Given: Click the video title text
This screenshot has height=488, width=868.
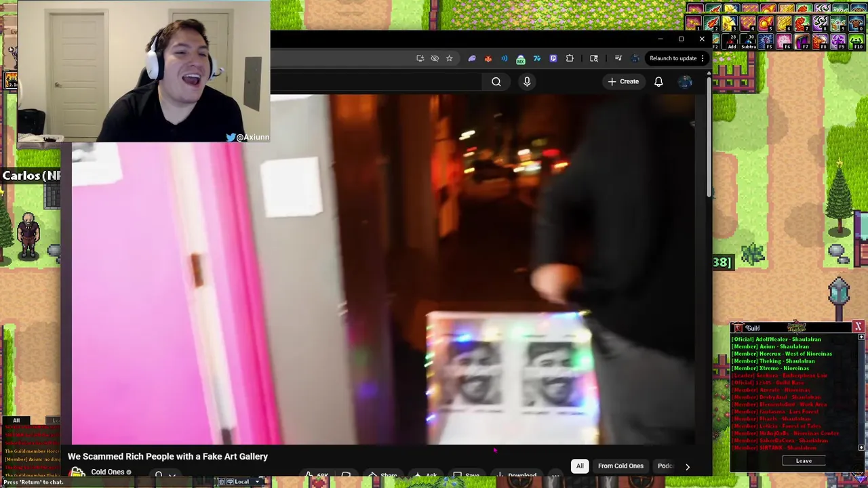Looking at the screenshot, I should (167, 457).
